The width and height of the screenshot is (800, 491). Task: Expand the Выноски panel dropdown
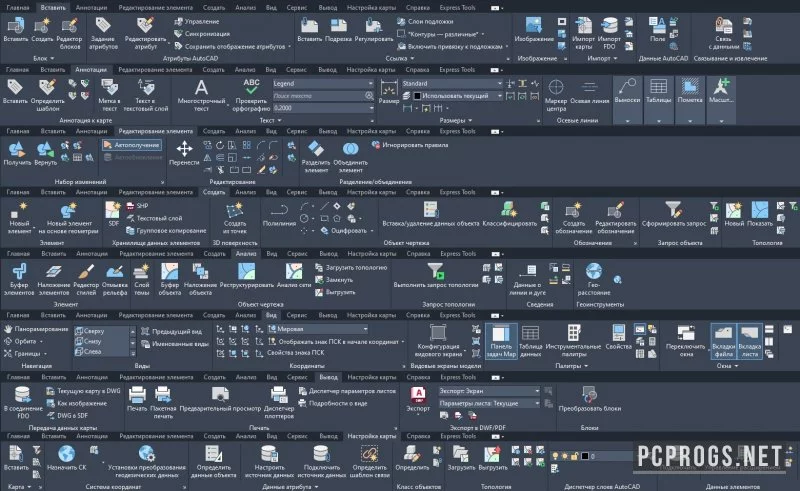click(627, 121)
